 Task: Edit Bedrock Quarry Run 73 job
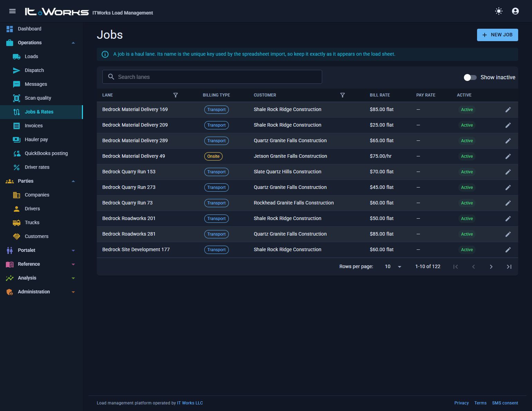[x=508, y=203]
